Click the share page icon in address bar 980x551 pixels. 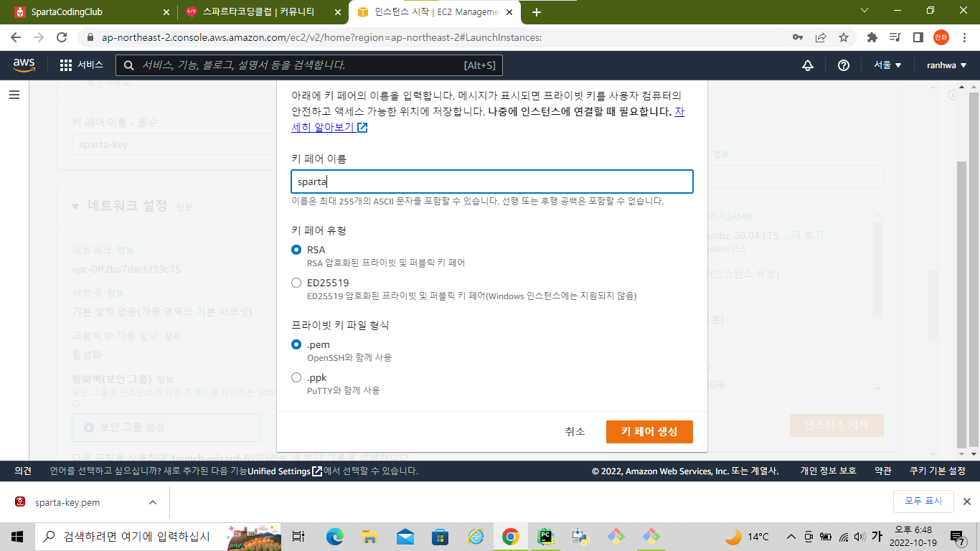(x=821, y=37)
